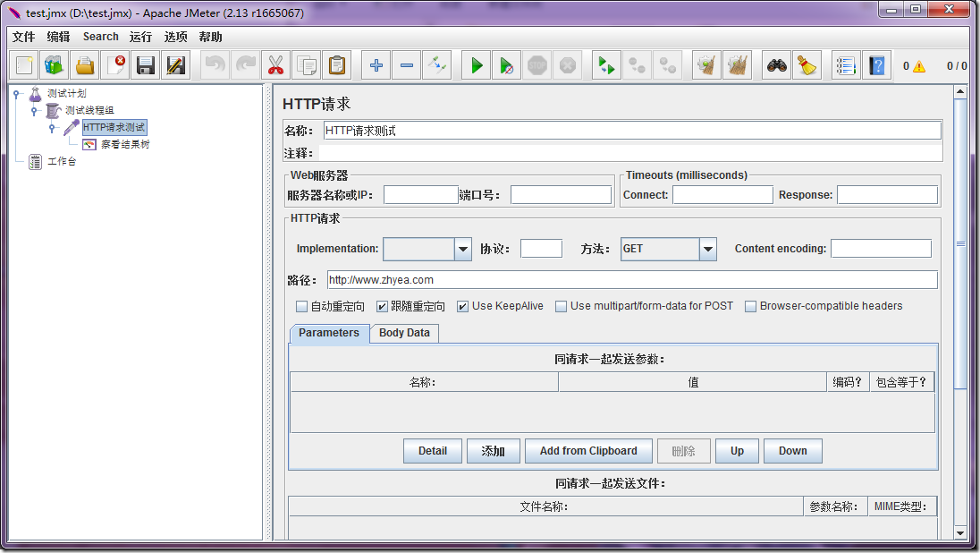The height and width of the screenshot is (553, 980).
Task: Click the Open file folder icon
Action: [85, 65]
